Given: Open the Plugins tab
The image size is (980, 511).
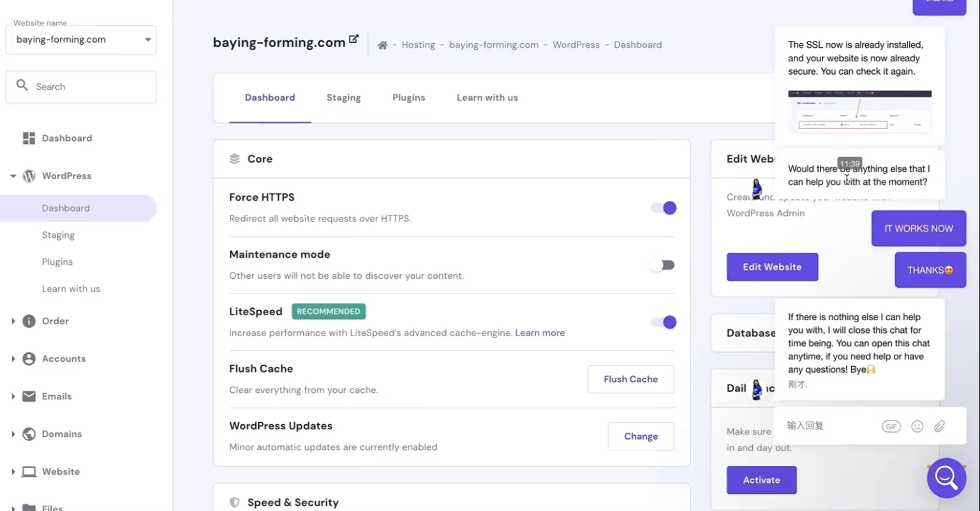Looking at the screenshot, I should point(408,98).
